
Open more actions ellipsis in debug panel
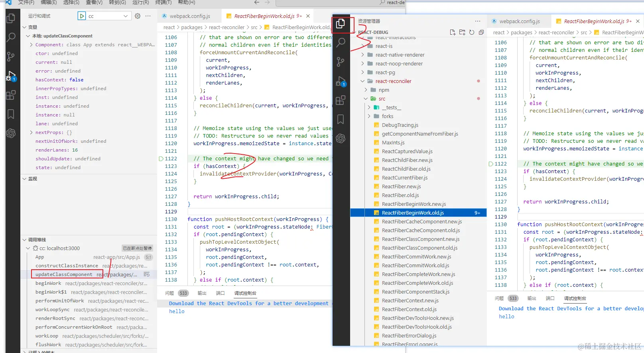pyautogui.click(x=148, y=16)
